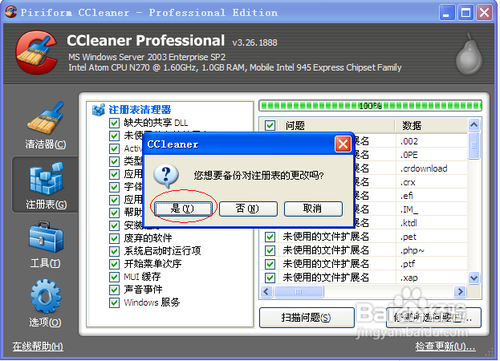
Task: Click the 100% scan progress bar
Action: click(x=370, y=106)
